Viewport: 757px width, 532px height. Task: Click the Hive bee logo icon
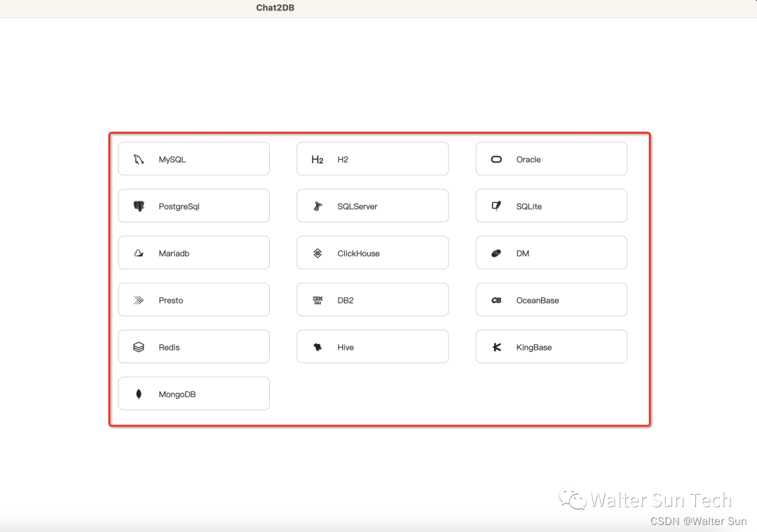tap(318, 347)
